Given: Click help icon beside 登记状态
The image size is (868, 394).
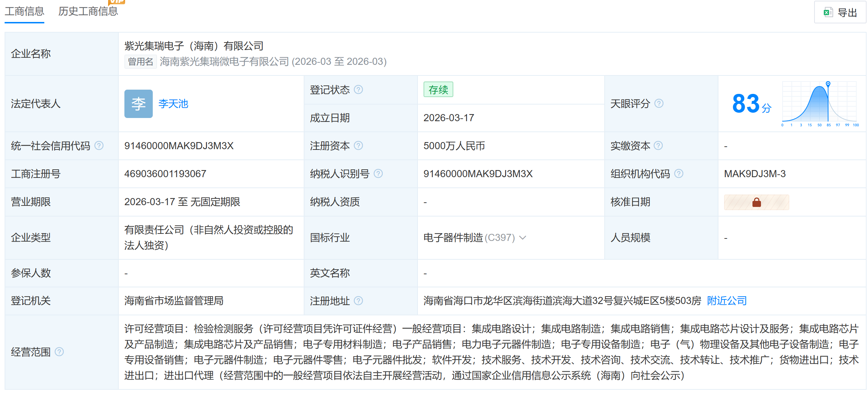Looking at the screenshot, I should 358,90.
